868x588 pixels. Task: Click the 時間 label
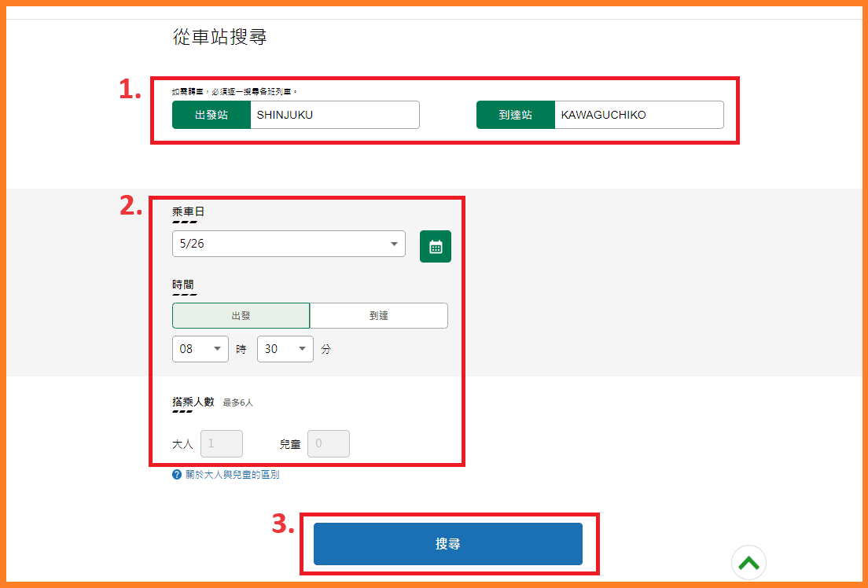tap(183, 284)
